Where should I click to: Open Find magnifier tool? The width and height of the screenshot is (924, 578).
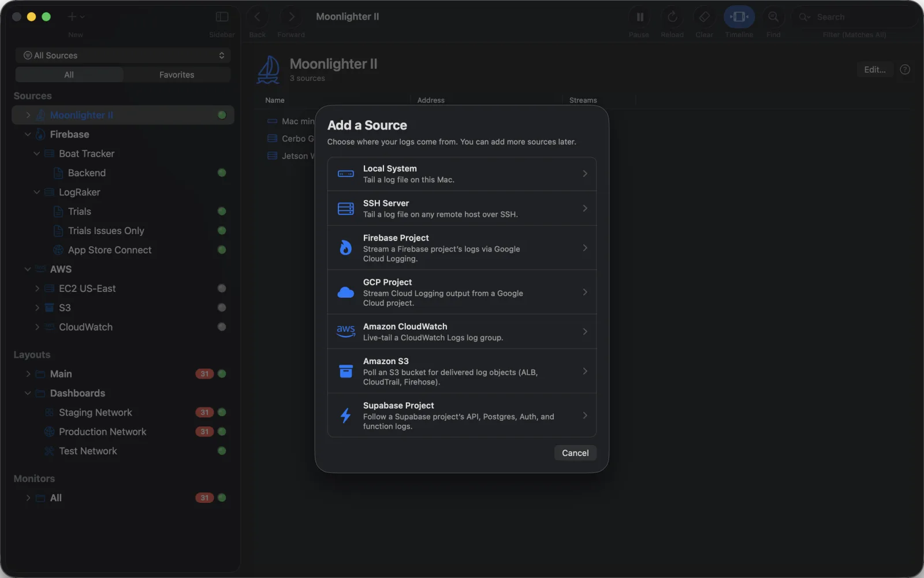[x=773, y=17]
